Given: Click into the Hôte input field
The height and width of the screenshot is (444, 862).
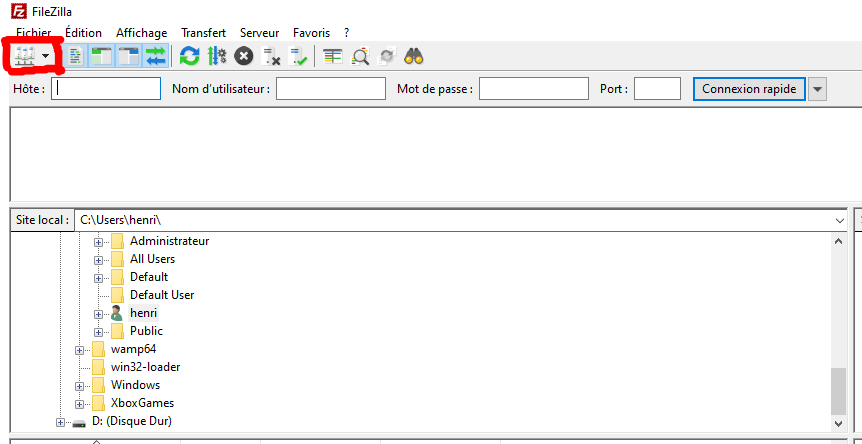Looking at the screenshot, I should coord(106,88).
